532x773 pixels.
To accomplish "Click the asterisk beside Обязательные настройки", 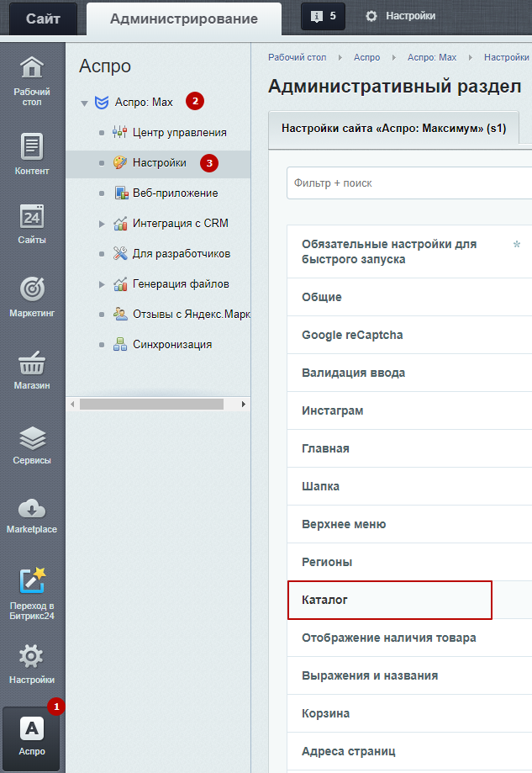I will tap(517, 244).
